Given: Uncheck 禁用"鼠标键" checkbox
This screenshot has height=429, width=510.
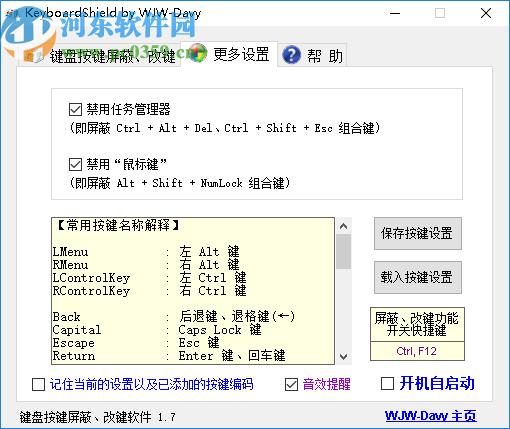Looking at the screenshot, I should coord(75,164).
